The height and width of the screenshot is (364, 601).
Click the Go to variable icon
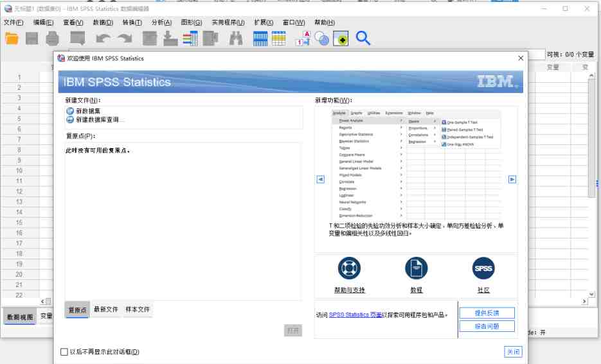coord(170,39)
